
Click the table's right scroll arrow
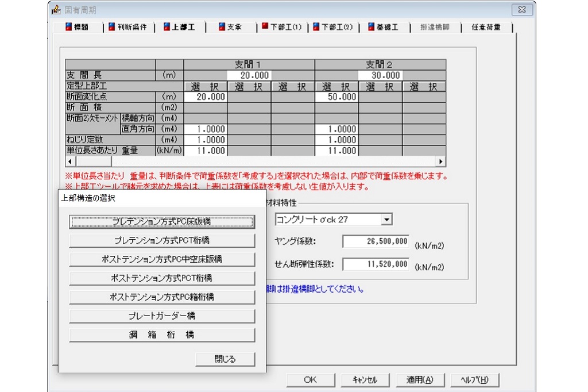click(x=441, y=162)
